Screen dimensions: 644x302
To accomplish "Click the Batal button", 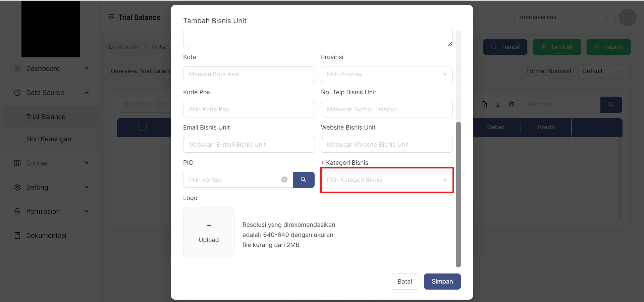I will [x=405, y=282].
